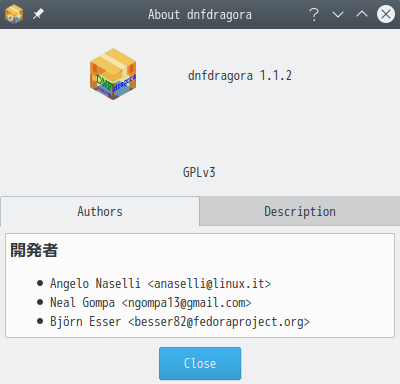The image size is (400, 384).
Task: Switch to the Authors tab
Action: pos(100,211)
